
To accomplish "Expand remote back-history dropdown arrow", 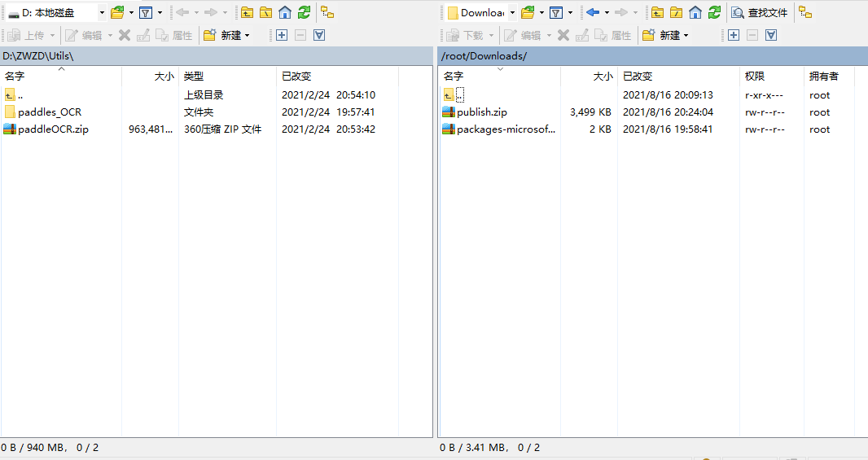I will pos(607,12).
